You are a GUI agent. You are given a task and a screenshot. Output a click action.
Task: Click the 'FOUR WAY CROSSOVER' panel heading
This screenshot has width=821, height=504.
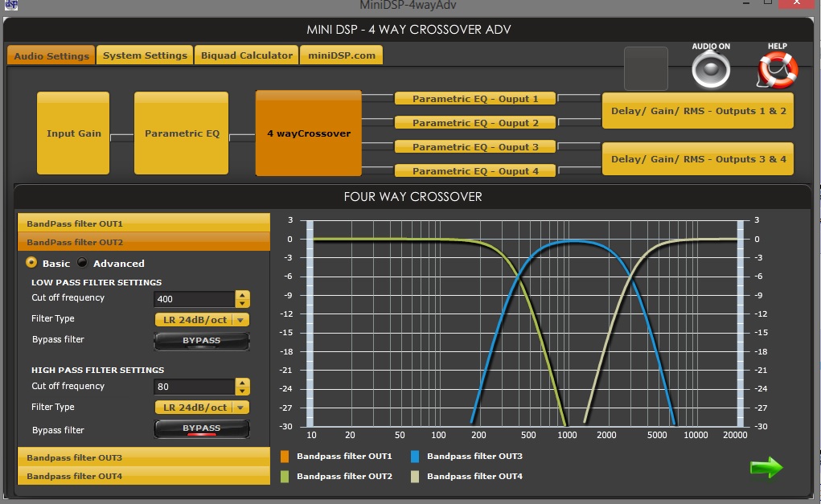coord(413,197)
